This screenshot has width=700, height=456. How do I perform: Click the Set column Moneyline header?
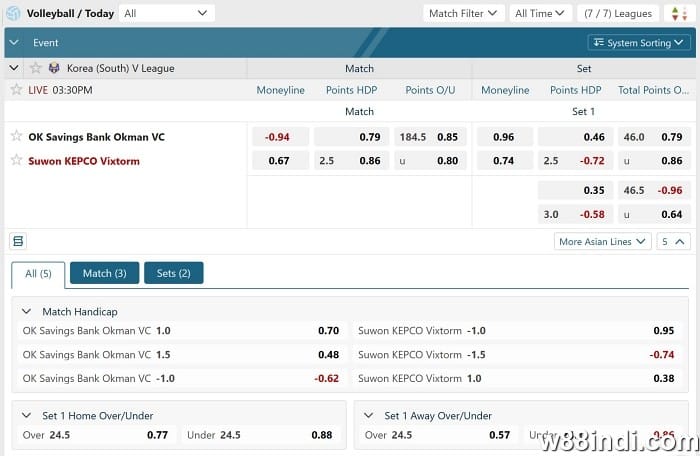(x=505, y=90)
